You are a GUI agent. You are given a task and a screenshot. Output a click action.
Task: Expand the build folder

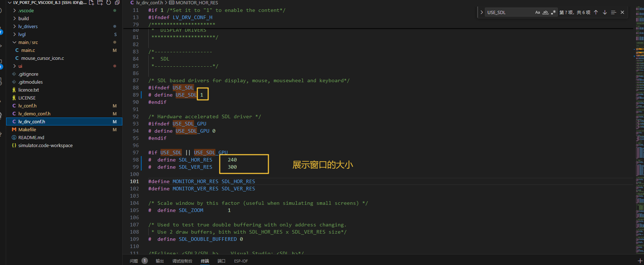(x=64, y=18)
